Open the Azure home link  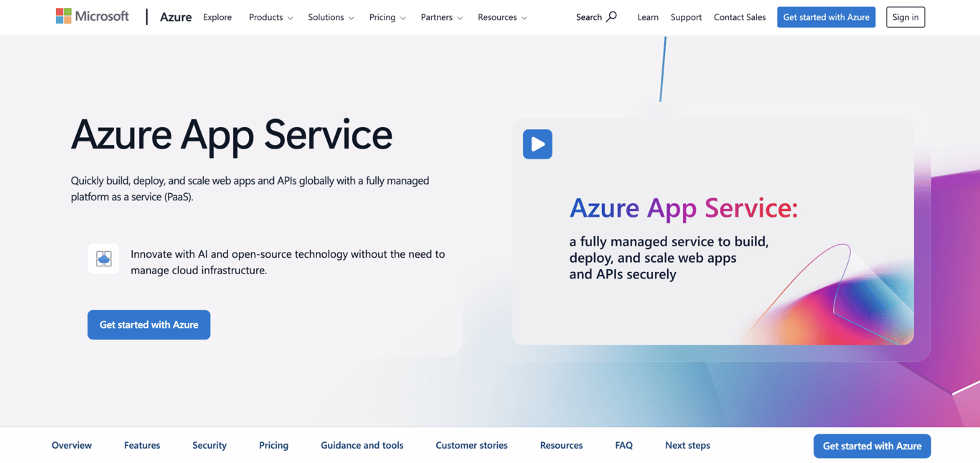pos(176,17)
